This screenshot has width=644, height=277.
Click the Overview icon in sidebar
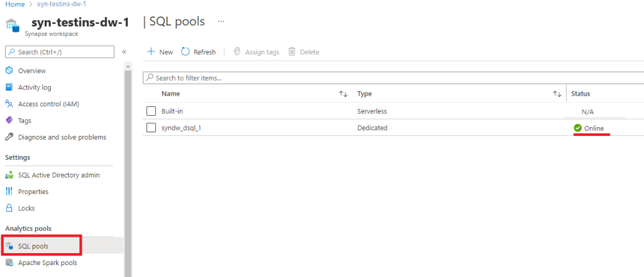(9, 71)
